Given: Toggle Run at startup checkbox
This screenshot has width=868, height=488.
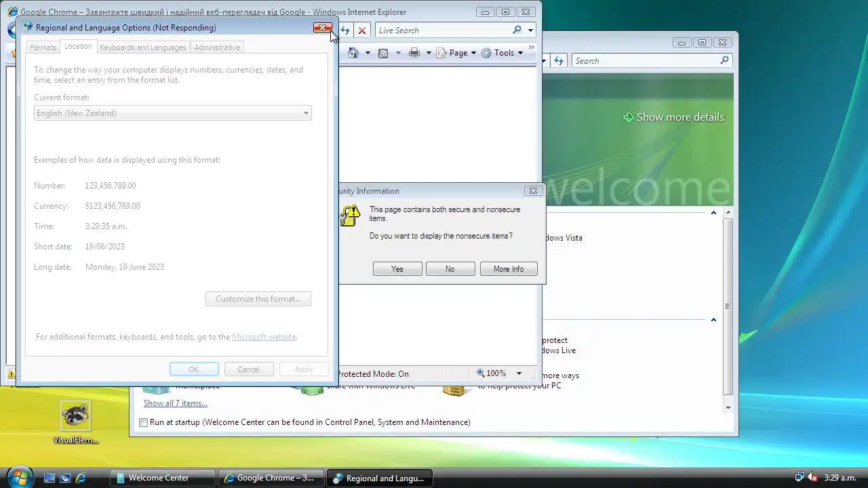Looking at the screenshot, I should [143, 422].
